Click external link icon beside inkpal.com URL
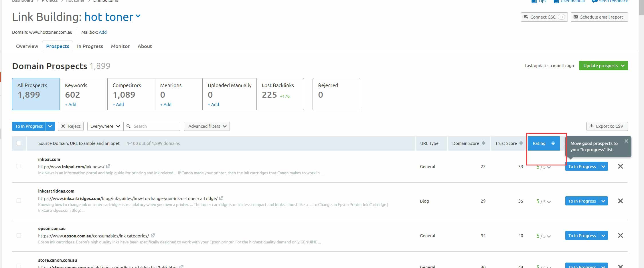This screenshot has height=268, width=644. [108, 166]
